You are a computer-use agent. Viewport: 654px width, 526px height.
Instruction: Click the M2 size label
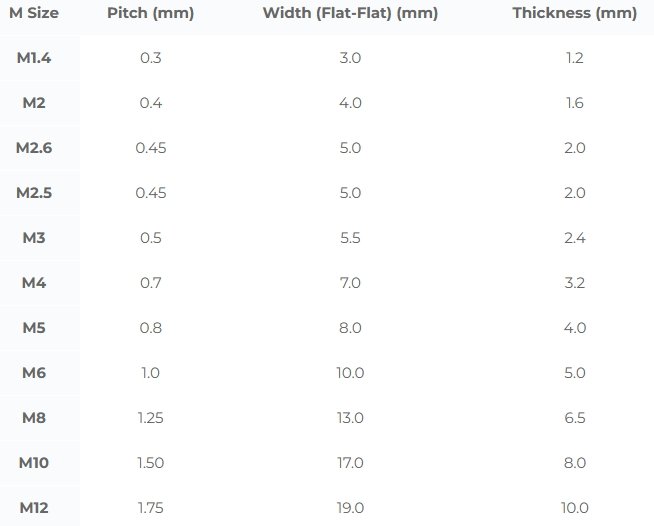pos(34,103)
